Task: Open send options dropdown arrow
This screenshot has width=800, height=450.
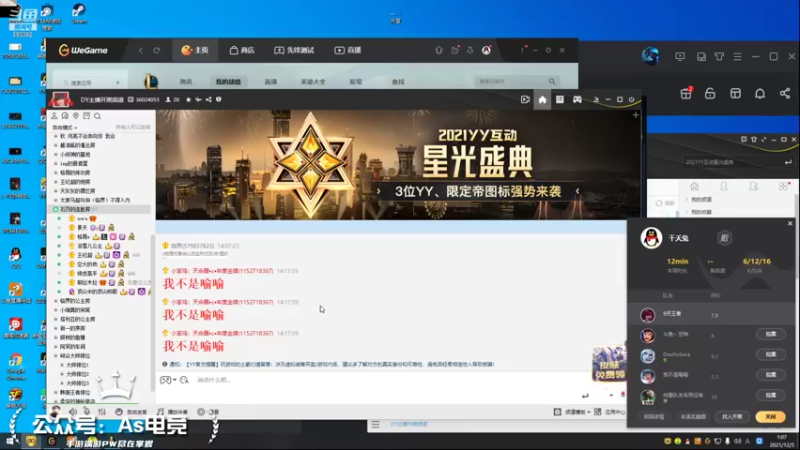Action: 611,395
